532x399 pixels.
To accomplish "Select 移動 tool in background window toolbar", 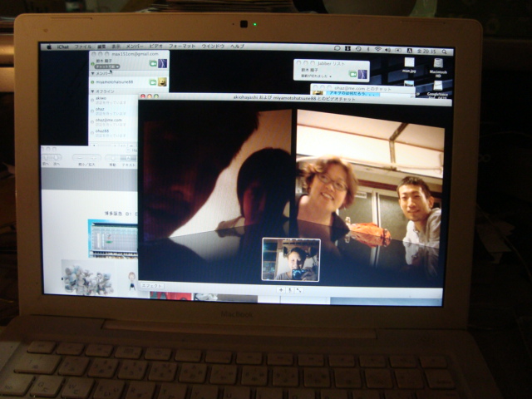I will [112, 159].
